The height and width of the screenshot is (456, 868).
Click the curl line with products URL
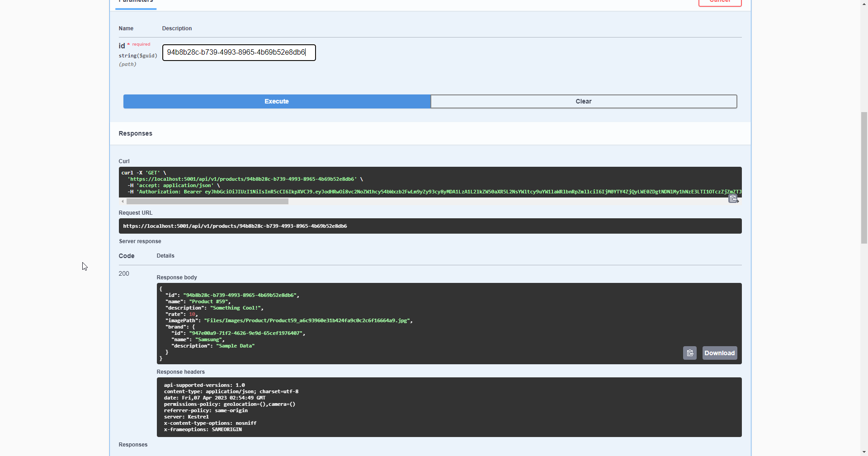tap(245, 179)
